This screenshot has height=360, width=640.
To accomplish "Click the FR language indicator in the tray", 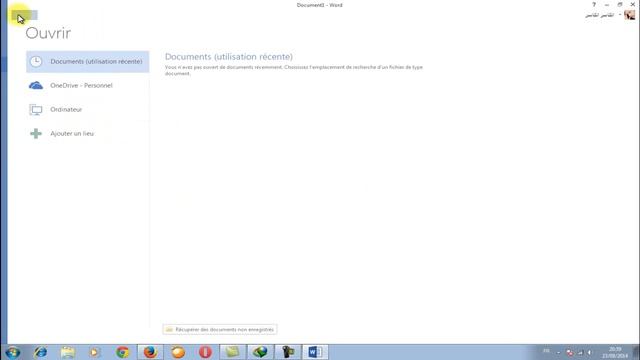I will click(x=546, y=351).
